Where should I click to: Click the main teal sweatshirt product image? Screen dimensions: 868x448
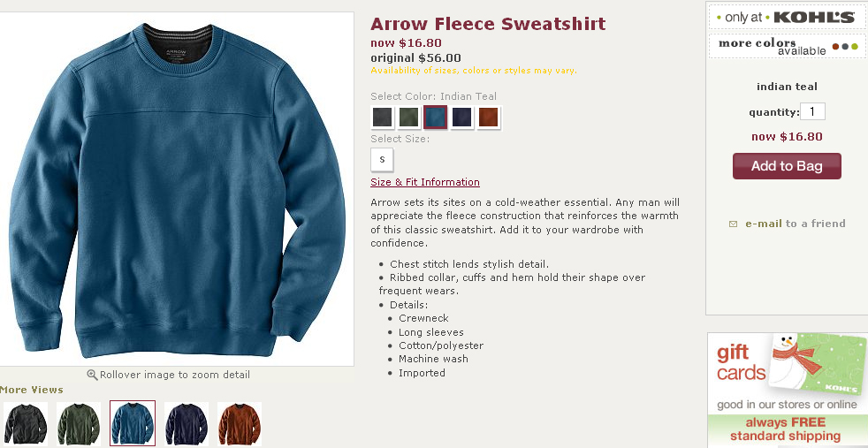coord(177,189)
